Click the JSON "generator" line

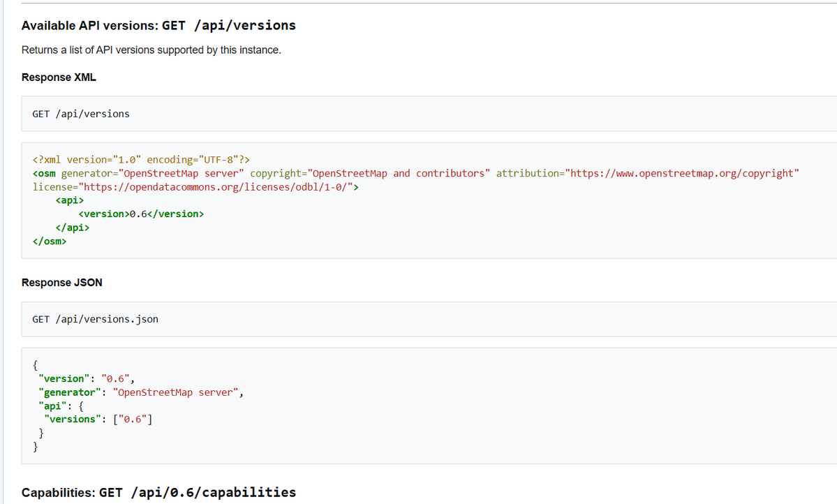(141, 392)
